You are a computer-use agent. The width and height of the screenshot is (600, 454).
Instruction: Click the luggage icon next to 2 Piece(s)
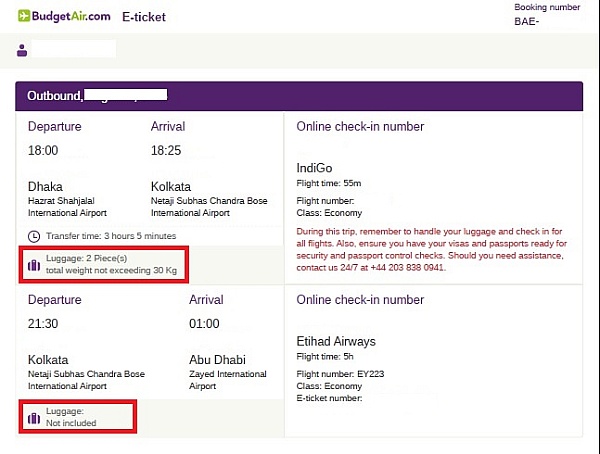tap(34, 265)
